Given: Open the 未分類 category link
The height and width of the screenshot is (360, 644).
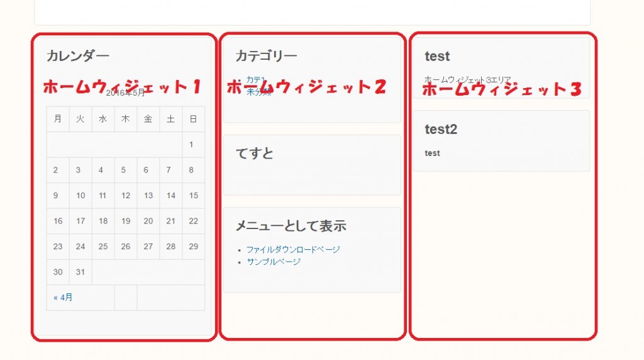Looking at the screenshot, I should coord(258,92).
